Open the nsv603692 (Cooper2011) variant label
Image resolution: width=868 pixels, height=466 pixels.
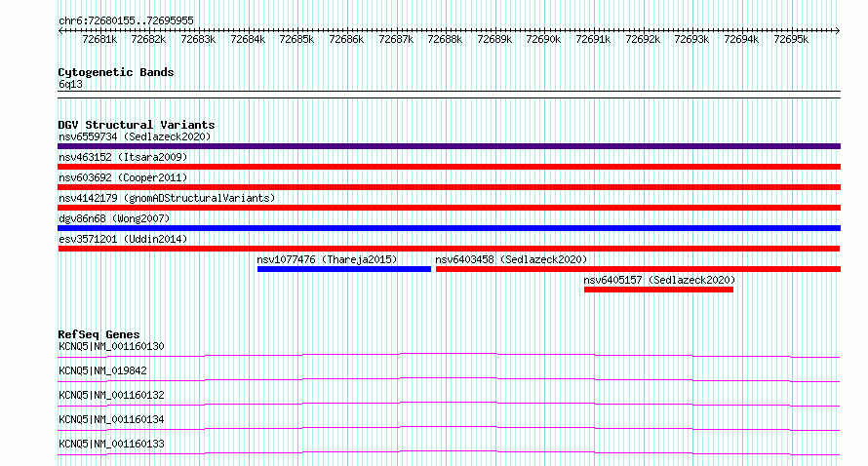click(x=123, y=177)
